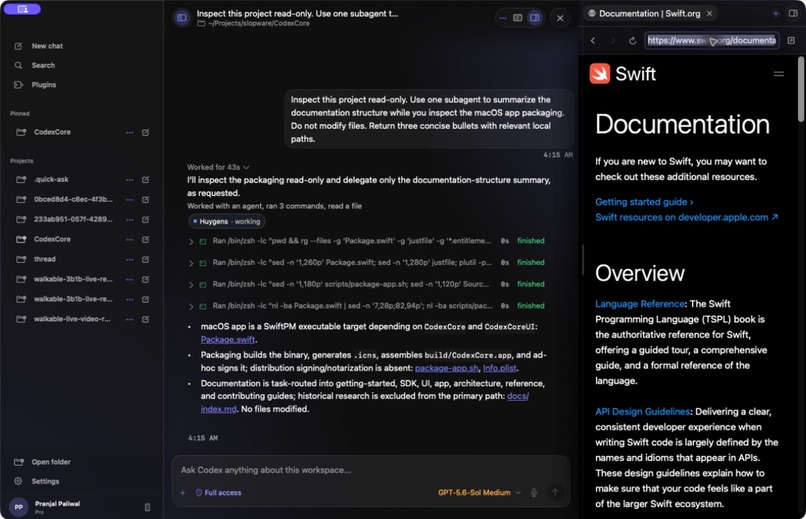The height and width of the screenshot is (519, 806).
Task: Click the swift.org URL address bar
Action: point(712,41)
